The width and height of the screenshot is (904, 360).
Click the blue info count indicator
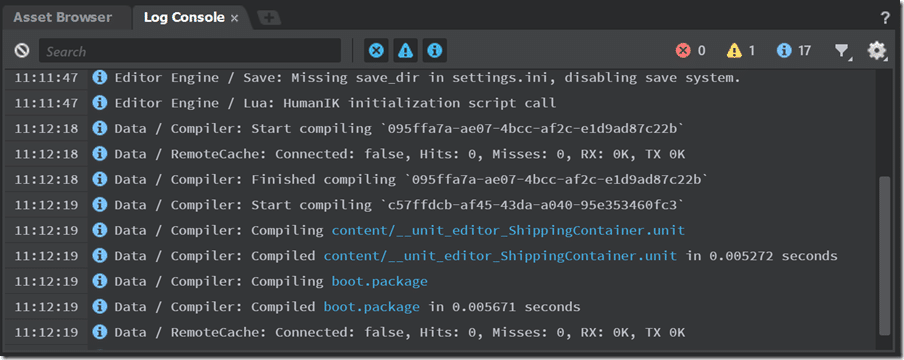tap(794, 51)
